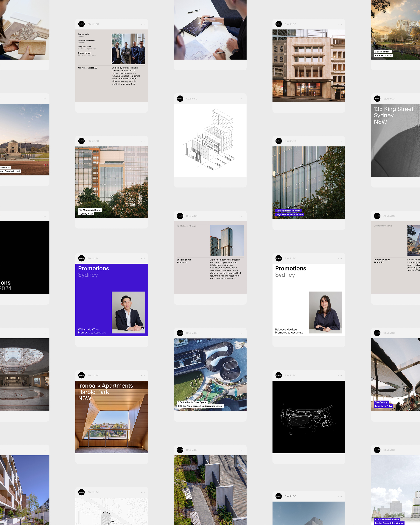Open the four directors group photo
The image size is (420, 525).
(x=128, y=49)
